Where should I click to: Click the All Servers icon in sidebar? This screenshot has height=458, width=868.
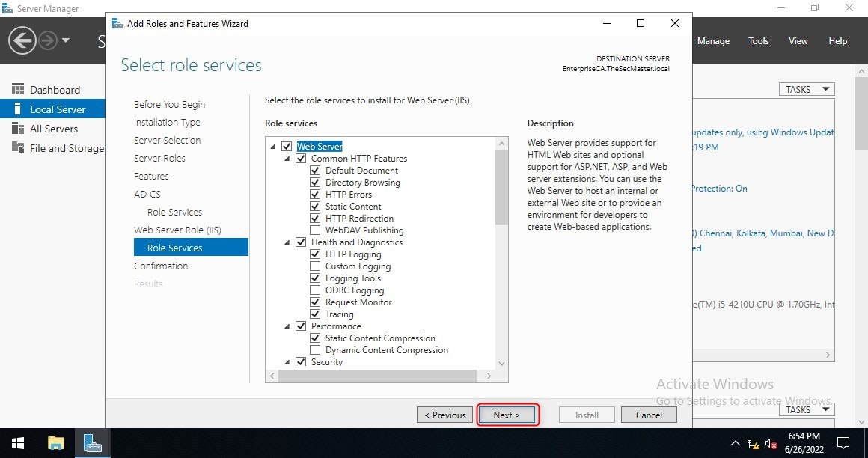18,129
